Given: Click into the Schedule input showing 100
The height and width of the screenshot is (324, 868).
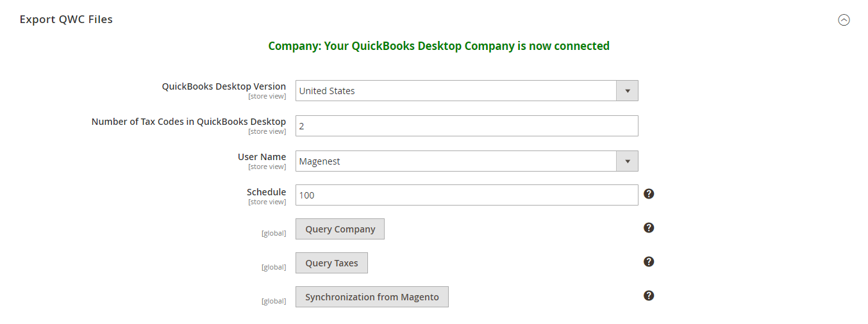Looking at the screenshot, I should [x=466, y=195].
